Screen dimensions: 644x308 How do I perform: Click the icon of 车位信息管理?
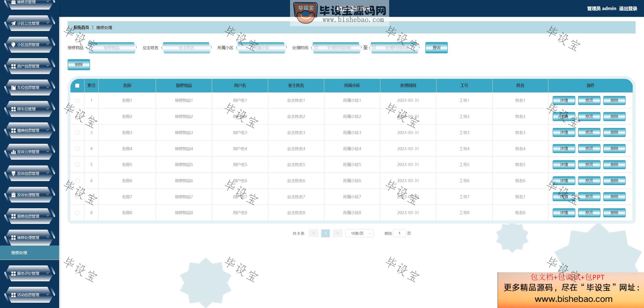point(13,88)
